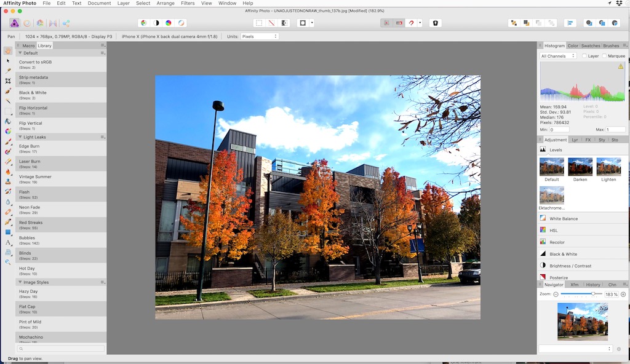
Task: Select the Move tool
Action: pyautogui.click(x=7, y=61)
